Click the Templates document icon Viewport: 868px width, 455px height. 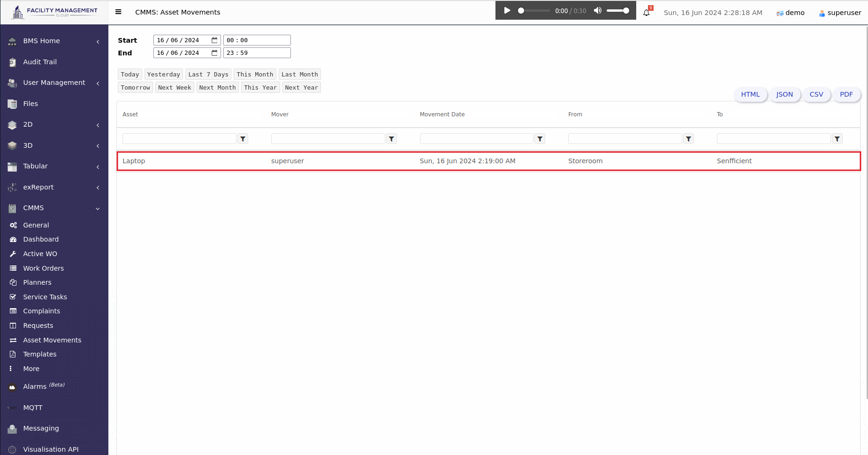pos(13,354)
